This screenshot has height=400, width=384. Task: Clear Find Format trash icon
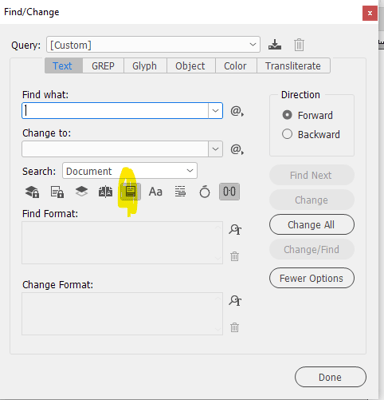(235, 256)
